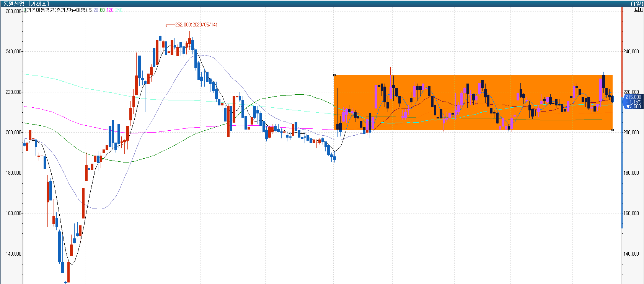Click the right scale button at top-right corner
Viewport: 644px width, 284px height.
pyautogui.click(x=641, y=10)
